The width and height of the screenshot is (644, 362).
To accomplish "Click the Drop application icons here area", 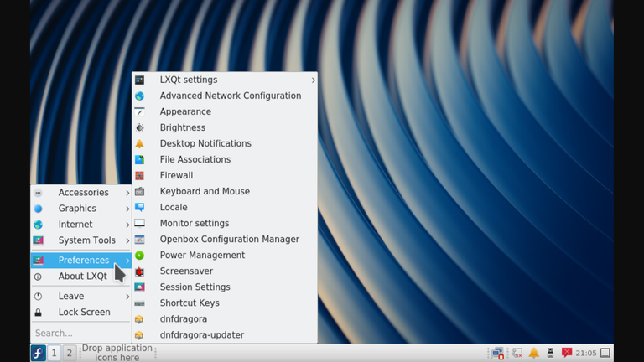I will point(117,353).
